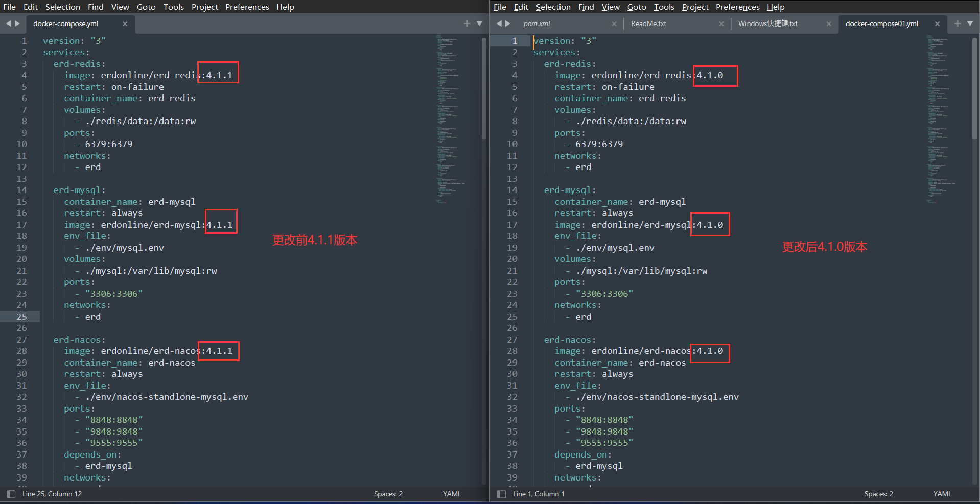The height and width of the screenshot is (504, 980).
Task: Open the Preferences menu
Action: coord(247,7)
